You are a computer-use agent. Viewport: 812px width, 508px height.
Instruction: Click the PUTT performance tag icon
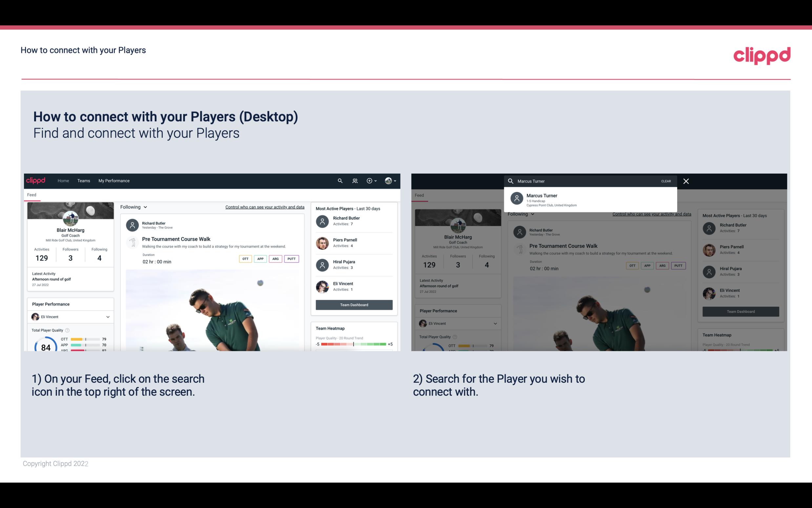[291, 259]
